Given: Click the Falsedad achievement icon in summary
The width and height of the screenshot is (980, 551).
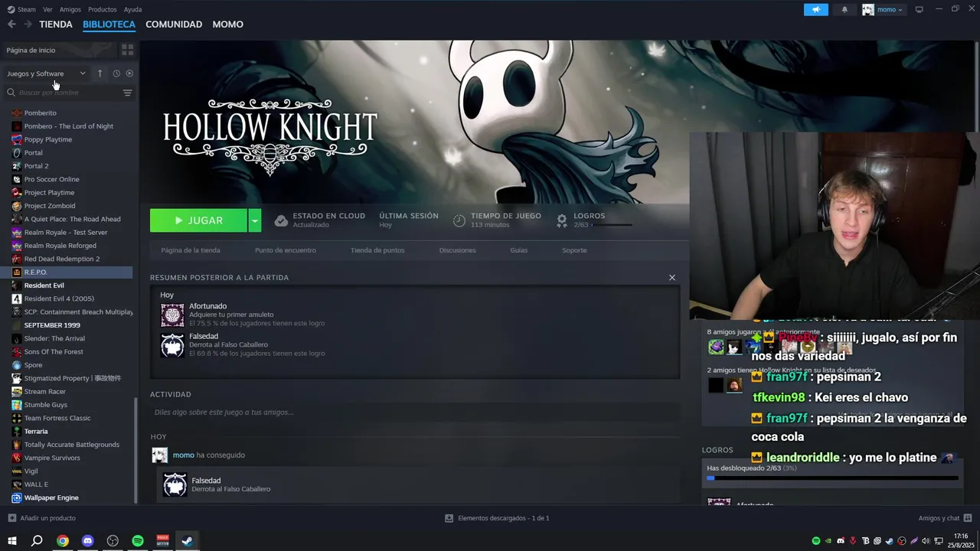Looking at the screenshot, I should (172, 345).
